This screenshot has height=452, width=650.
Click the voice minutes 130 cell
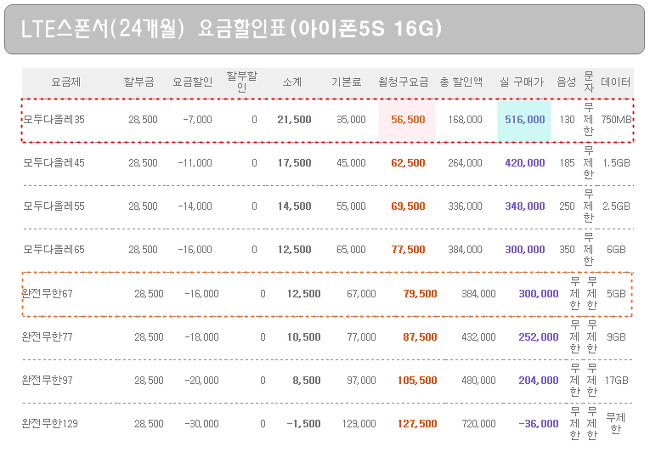tap(567, 119)
